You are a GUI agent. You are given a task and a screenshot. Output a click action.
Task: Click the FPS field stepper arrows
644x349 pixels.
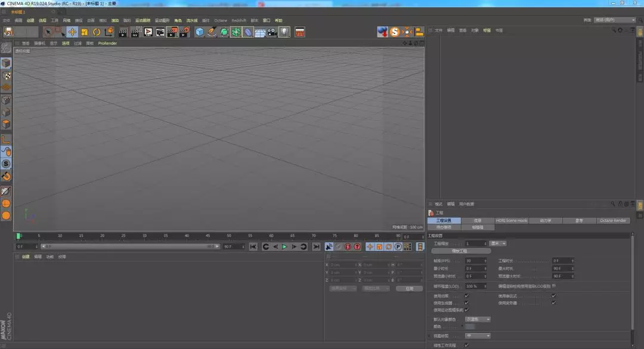coord(485,261)
